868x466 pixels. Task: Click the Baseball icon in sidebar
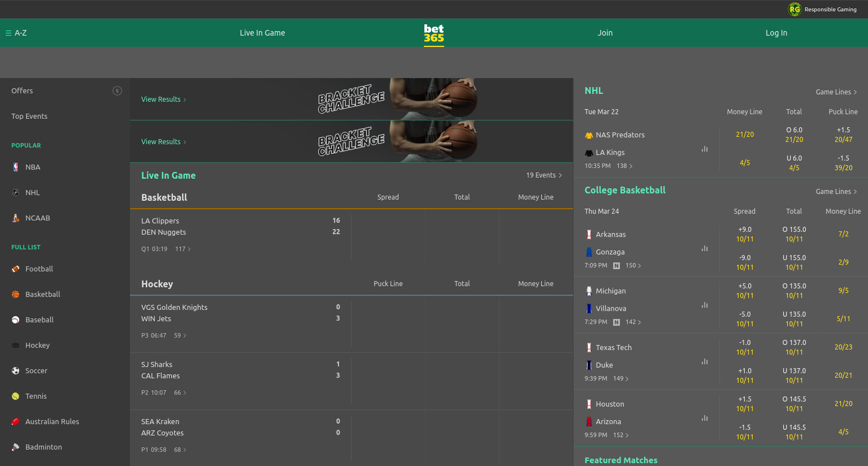16,320
